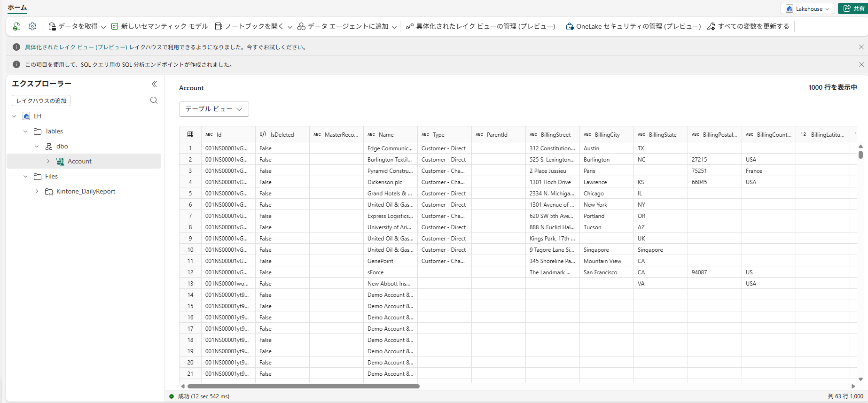Viewport: 868px width, 403px height.
Task: Collapse the Tables folder
Action: point(25,131)
